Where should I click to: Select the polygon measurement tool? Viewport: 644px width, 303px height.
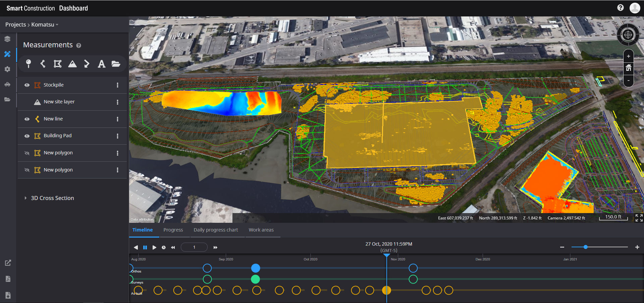(x=57, y=64)
